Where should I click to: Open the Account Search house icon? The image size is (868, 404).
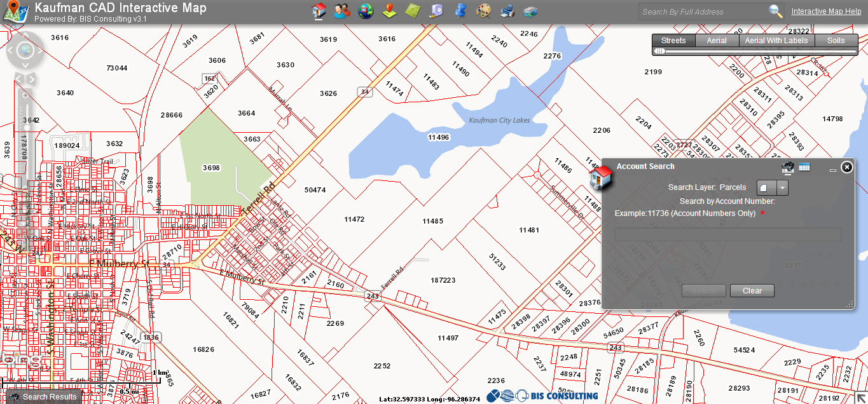pos(319,11)
